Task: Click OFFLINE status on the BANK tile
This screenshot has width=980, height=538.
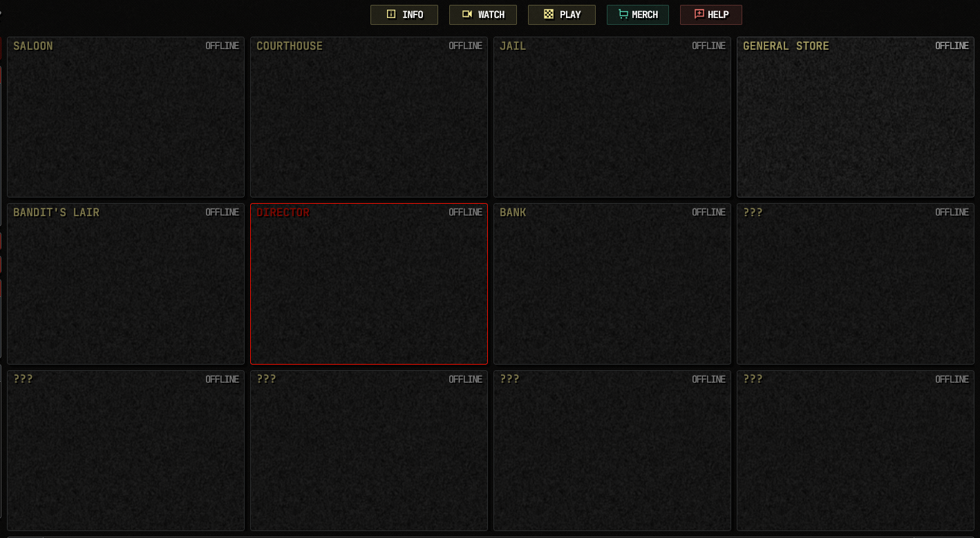Action: coord(709,213)
